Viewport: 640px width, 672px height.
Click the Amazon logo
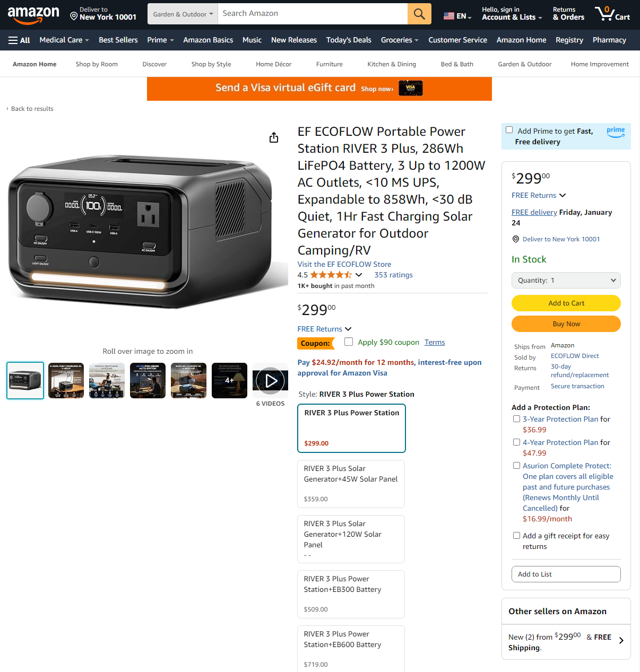(x=33, y=15)
